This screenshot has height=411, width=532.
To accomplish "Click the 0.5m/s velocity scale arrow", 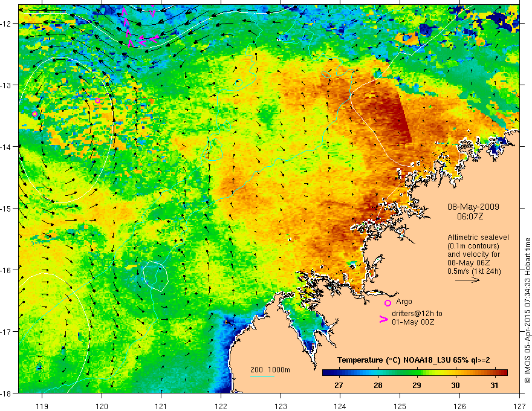I will [x=467, y=280].
